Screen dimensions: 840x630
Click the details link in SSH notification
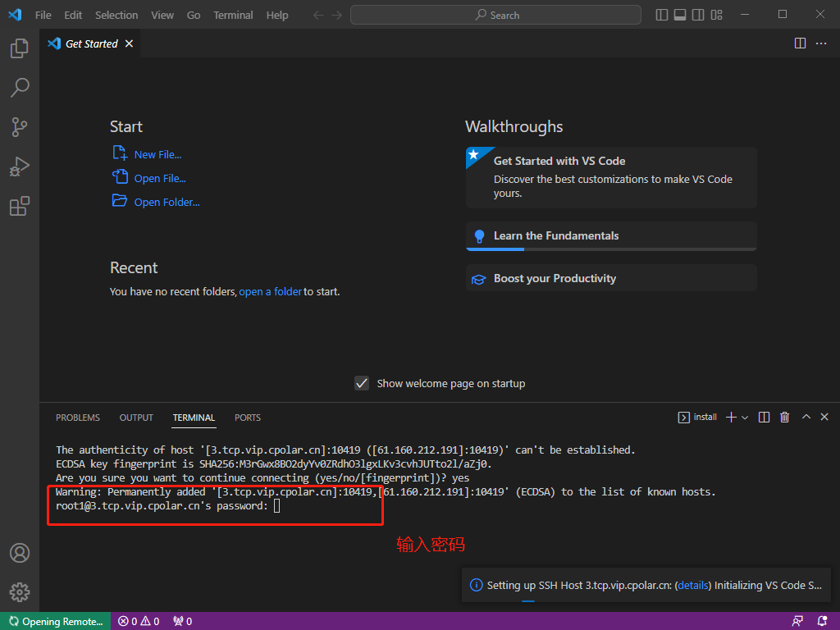pos(693,585)
